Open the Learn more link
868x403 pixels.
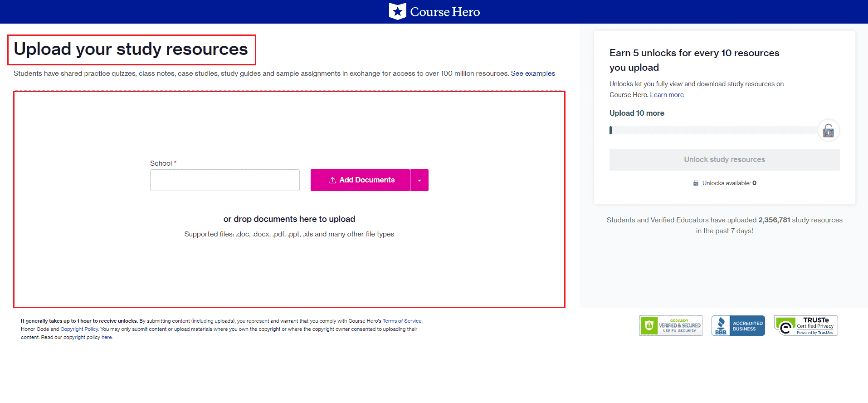pyautogui.click(x=667, y=95)
